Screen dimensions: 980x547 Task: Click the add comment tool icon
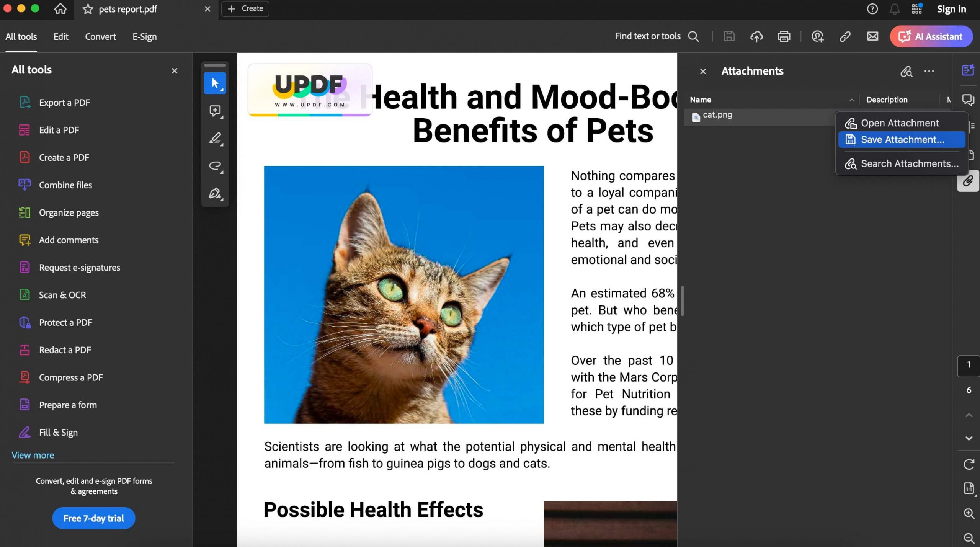click(x=215, y=111)
